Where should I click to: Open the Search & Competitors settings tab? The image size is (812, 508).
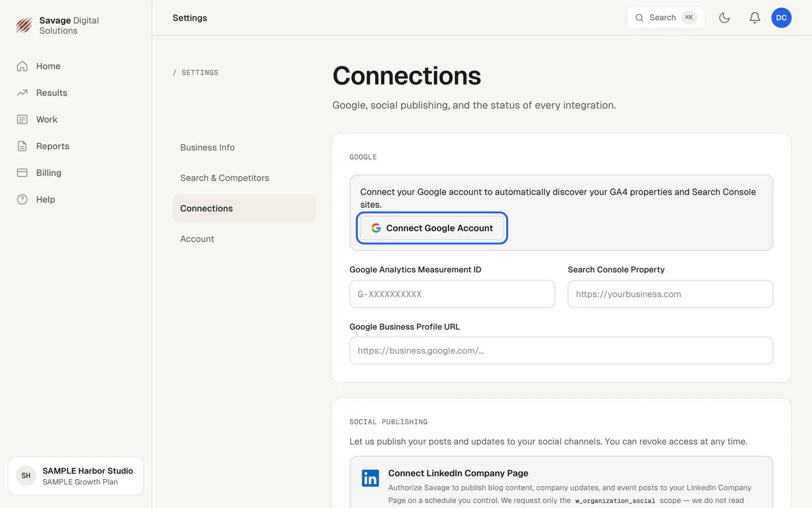(x=244, y=178)
